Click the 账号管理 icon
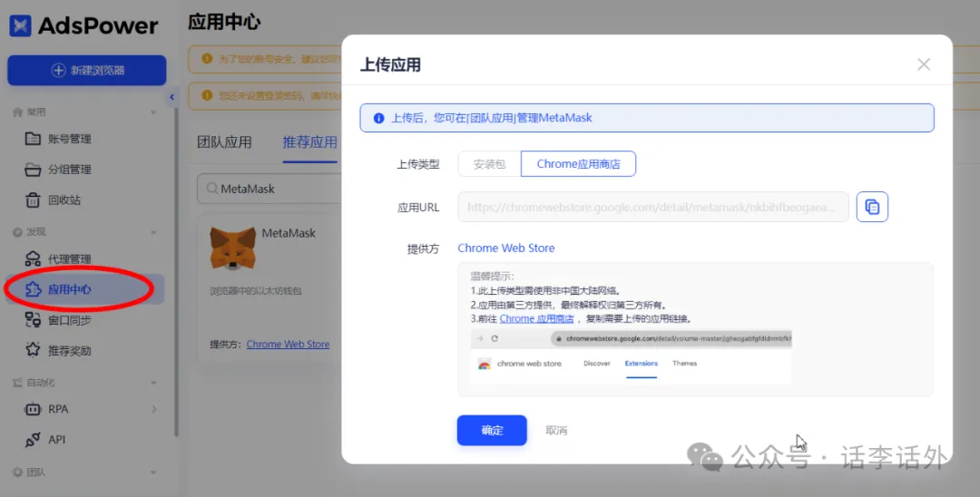Viewport: 980px width, 497px height. click(x=33, y=139)
